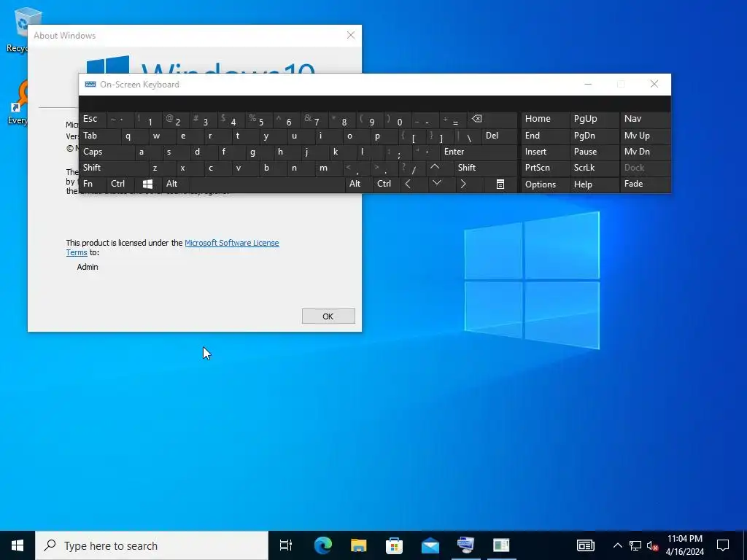Click the Nav key on keyboard
This screenshot has height=560, width=747.
pos(645,120)
